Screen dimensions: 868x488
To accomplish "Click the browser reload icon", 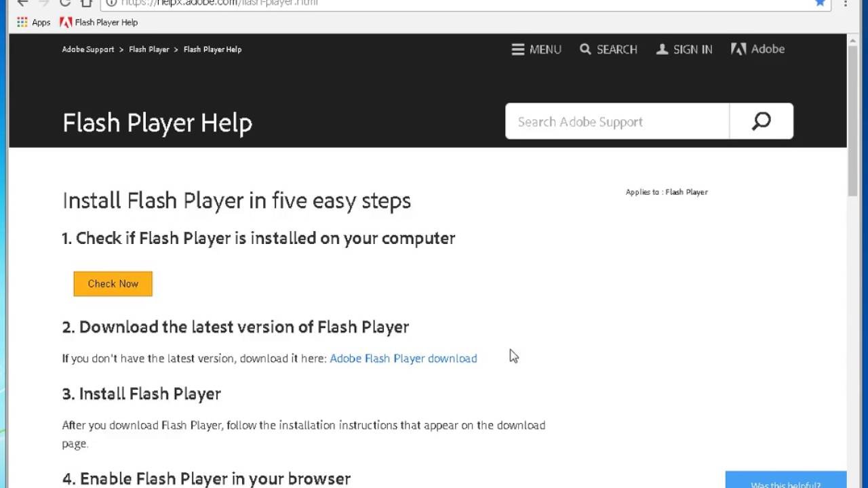I will pyautogui.click(x=65, y=3).
